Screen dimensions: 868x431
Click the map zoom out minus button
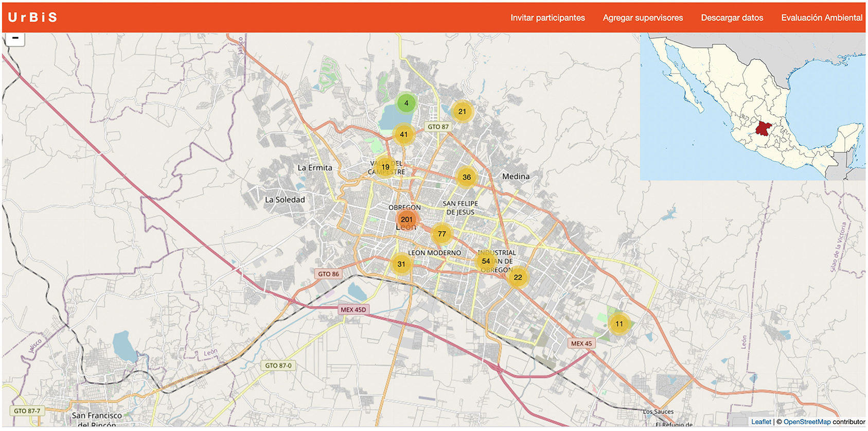tap(15, 39)
